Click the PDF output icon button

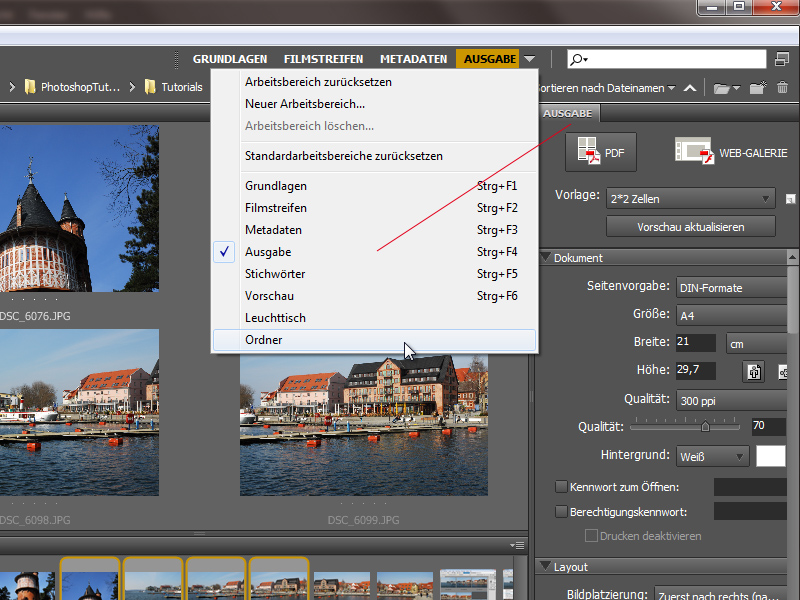pos(601,152)
